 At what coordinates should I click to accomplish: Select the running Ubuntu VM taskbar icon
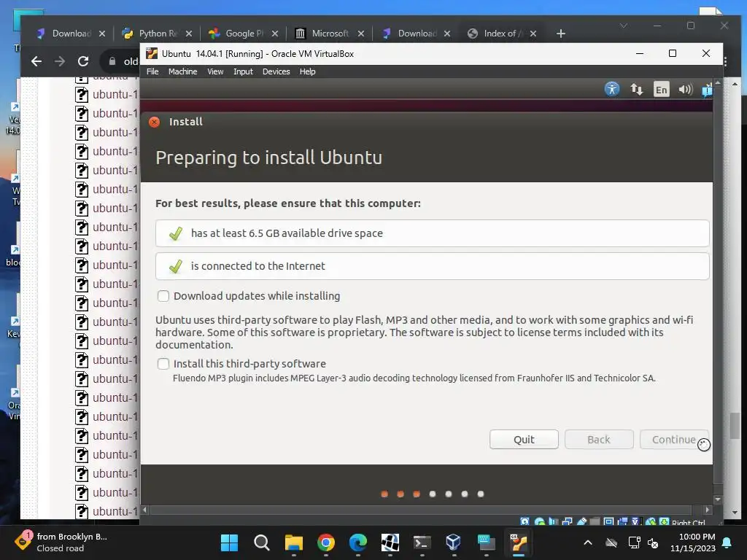519,542
